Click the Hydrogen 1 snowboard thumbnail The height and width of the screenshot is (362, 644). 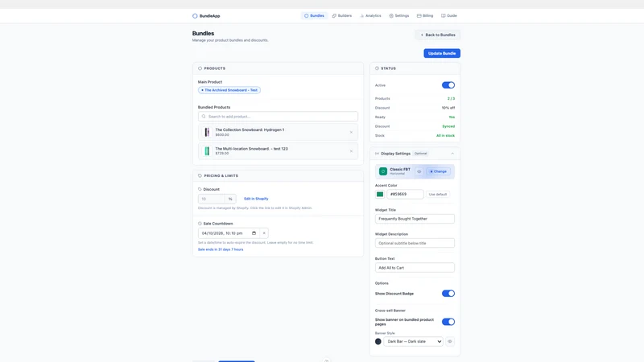click(x=207, y=132)
